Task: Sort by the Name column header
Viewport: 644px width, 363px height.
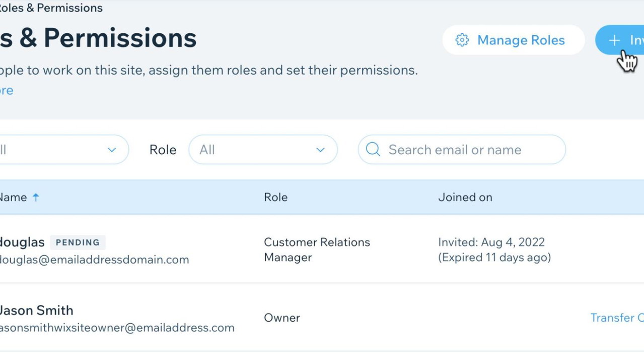Action: [x=14, y=197]
